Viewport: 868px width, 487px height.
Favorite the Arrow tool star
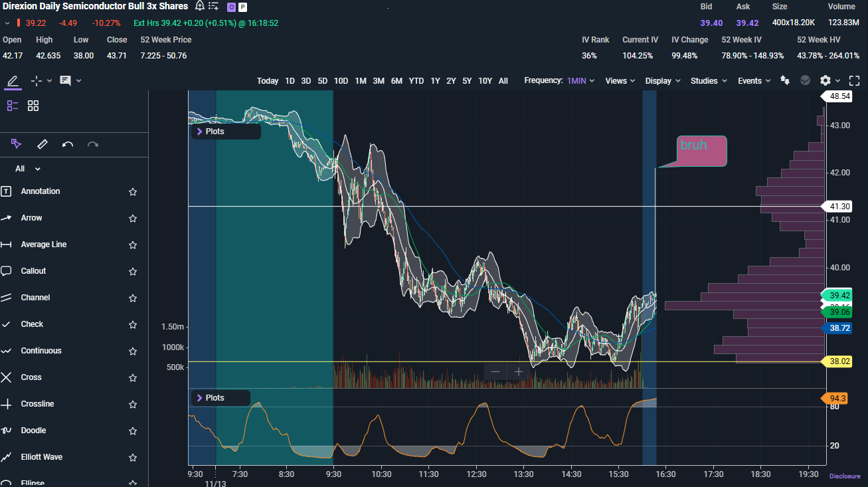pyautogui.click(x=133, y=218)
